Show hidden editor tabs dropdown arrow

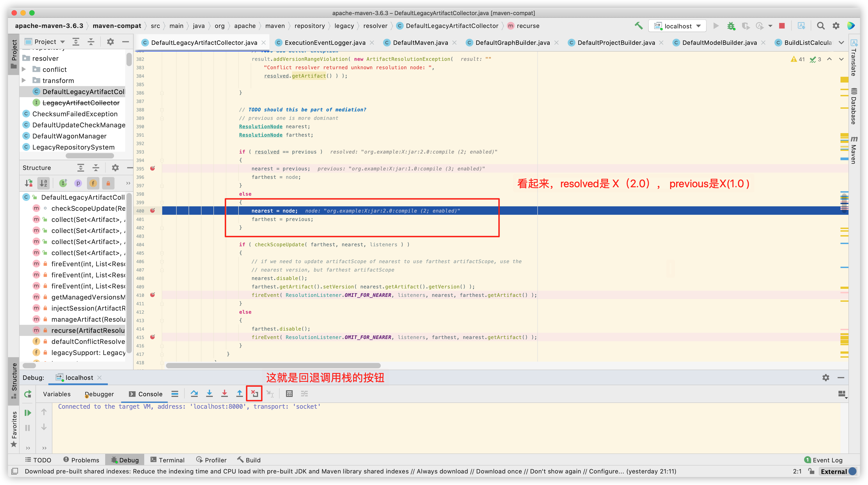pos(841,42)
